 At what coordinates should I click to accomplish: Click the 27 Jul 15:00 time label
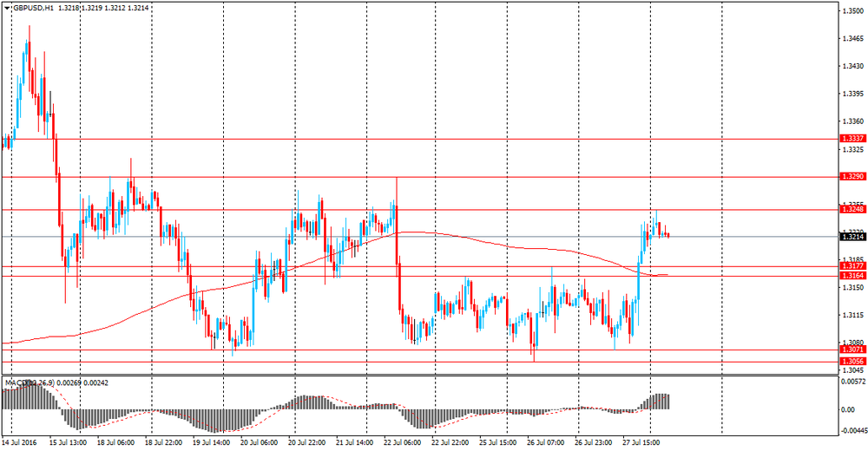click(641, 442)
